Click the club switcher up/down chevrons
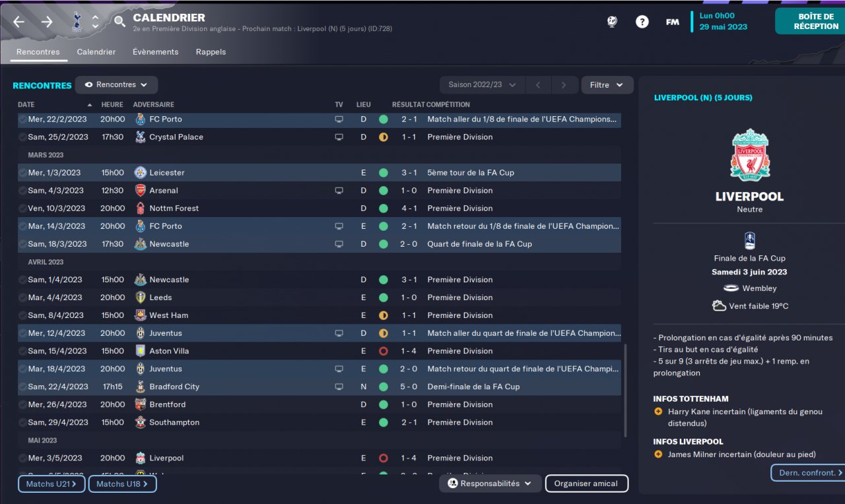 (95, 22)
